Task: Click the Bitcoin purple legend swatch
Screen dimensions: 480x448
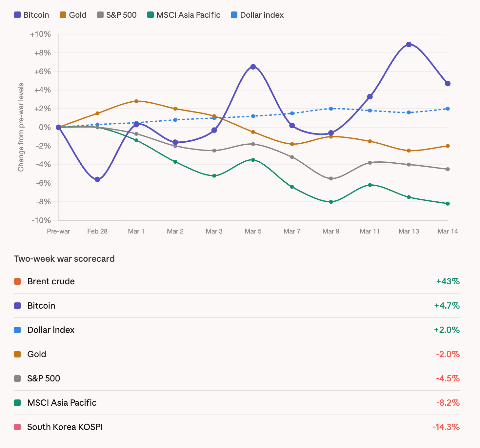Action: (x=17, y=15)
